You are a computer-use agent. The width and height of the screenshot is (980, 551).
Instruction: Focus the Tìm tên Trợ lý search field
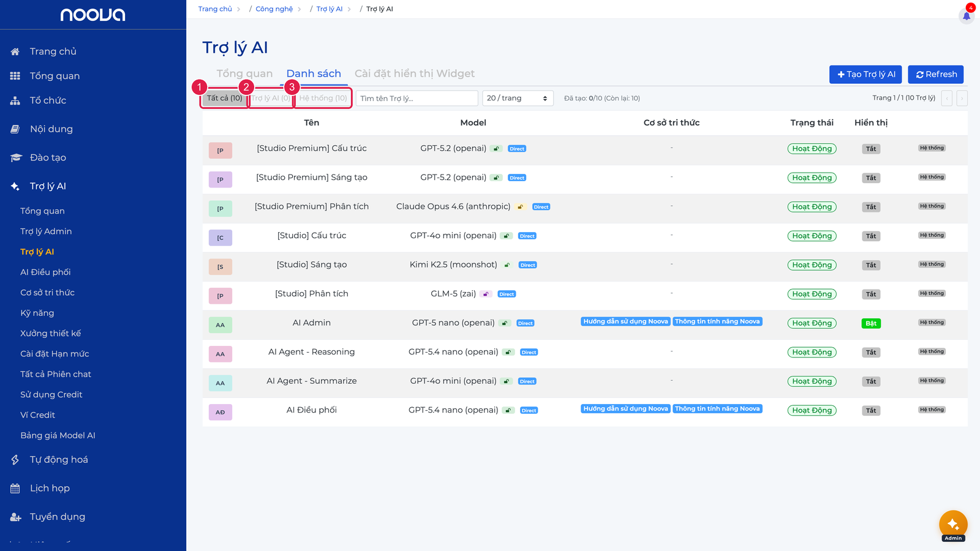(x=417, y=98)
